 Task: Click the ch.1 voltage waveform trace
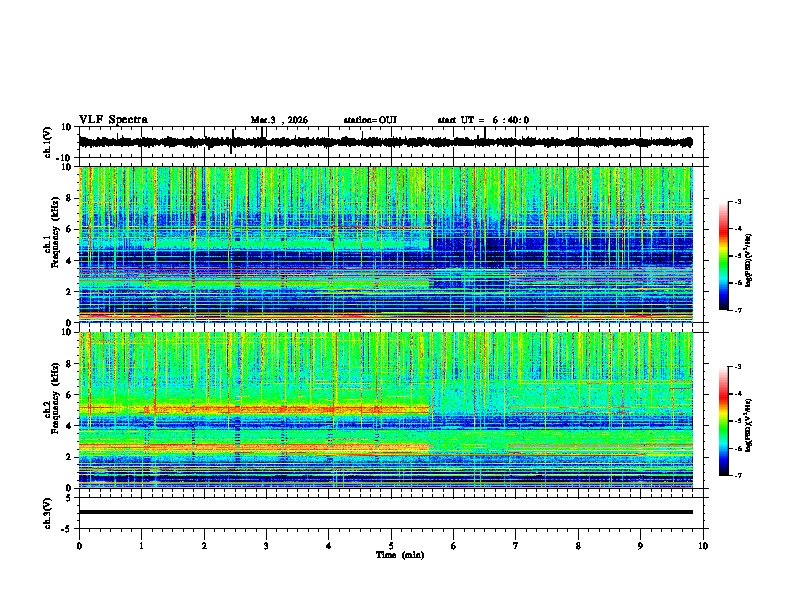[385, 142]
